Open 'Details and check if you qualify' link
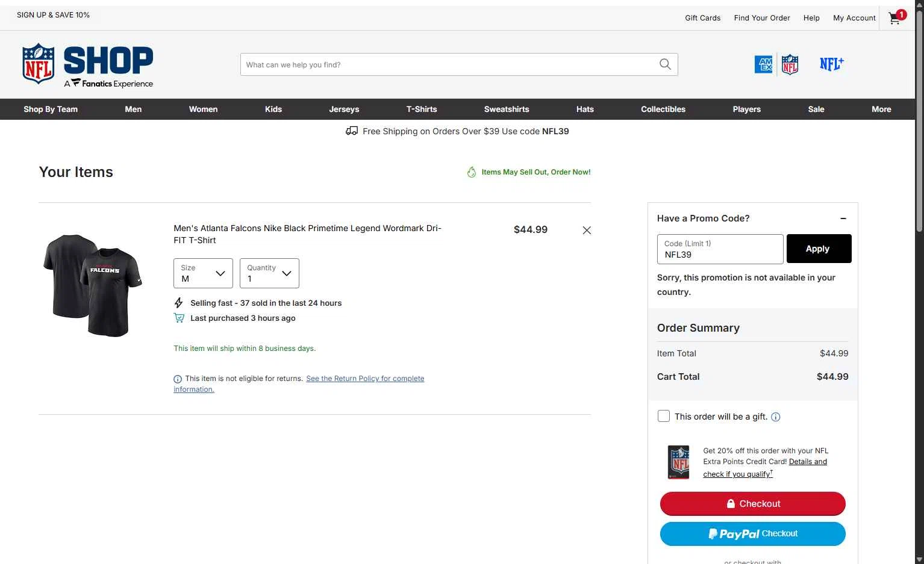Image resolution: width=924 pixels, height=564 pixels. pyautogui.click(x=765, y=468)
